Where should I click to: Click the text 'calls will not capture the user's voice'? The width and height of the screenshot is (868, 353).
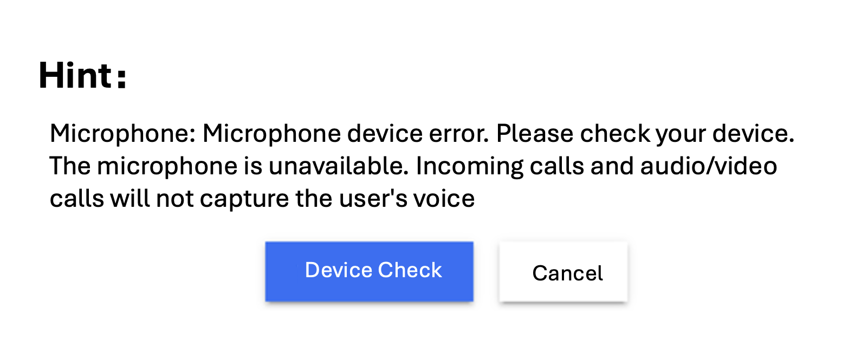coord(262,199)
